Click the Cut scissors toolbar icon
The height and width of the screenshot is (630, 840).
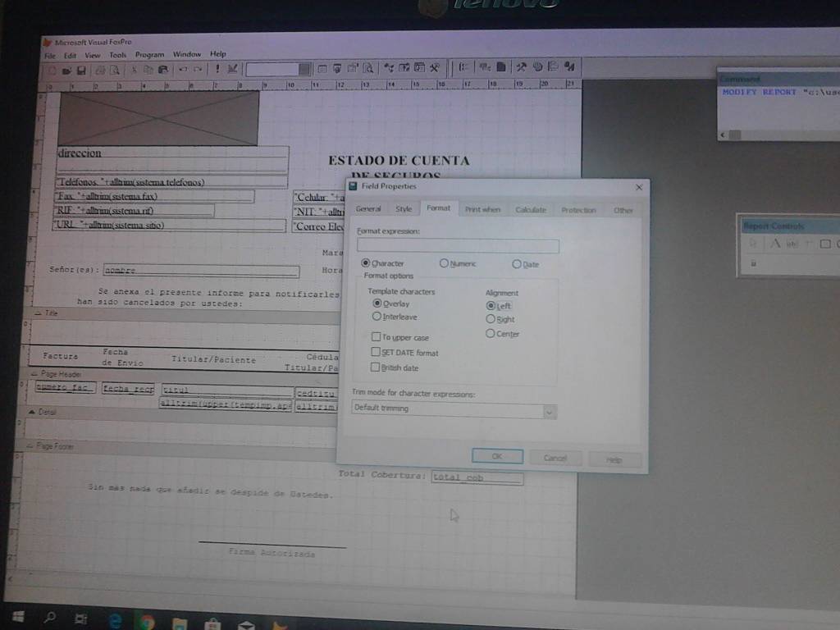pyautogui.click(x=135, y=70)
